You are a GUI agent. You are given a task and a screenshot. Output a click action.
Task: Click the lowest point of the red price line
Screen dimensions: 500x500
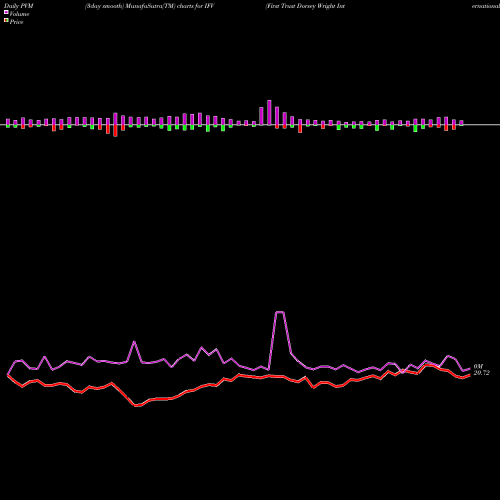137,406
